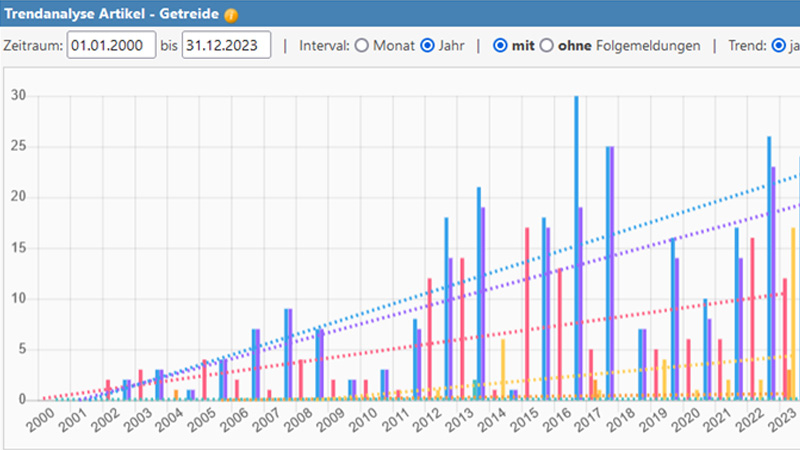Choose the 'ohne' Folgemeldungen option
Viewport: 800px width, 450px height.
click(547, 46)
